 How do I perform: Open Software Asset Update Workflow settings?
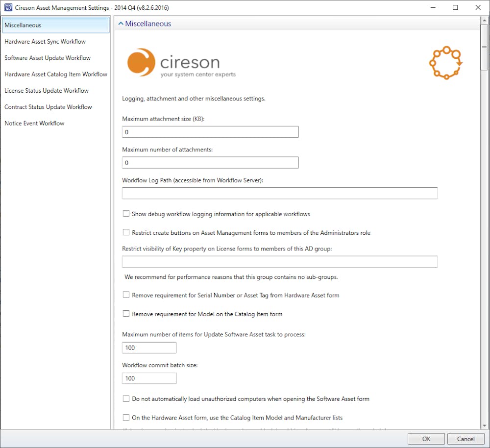47,58
